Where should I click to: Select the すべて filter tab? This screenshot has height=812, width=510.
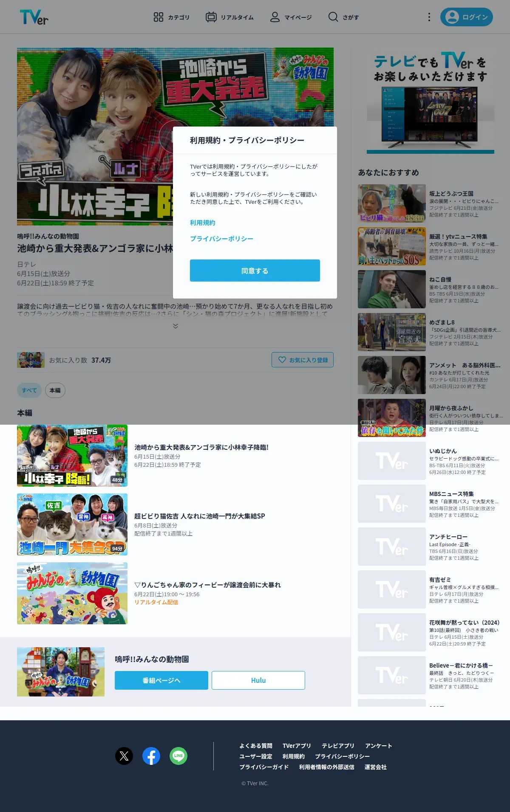pos(29,390)
